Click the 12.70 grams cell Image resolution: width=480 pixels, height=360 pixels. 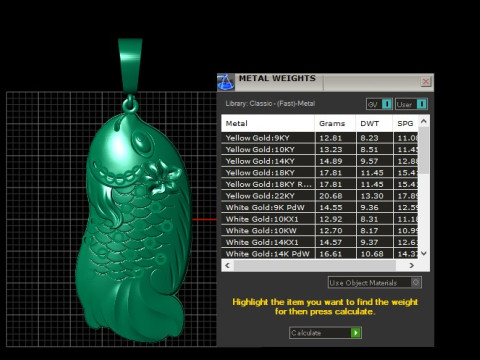tap(335, 231)
